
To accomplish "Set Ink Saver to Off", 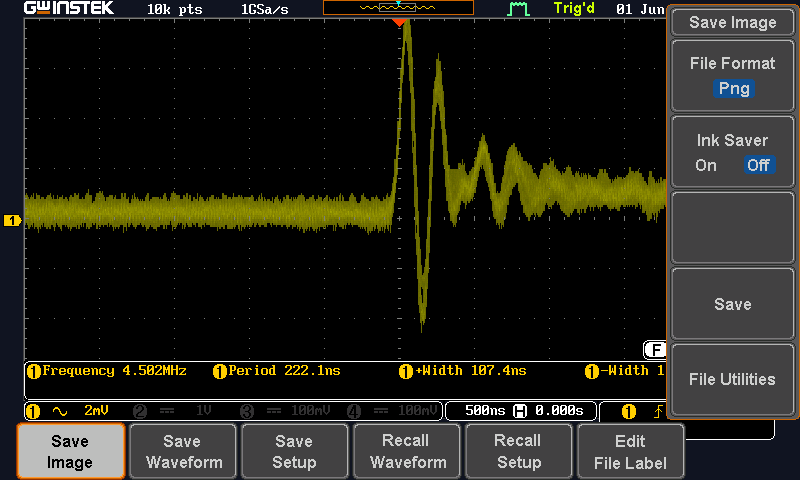I will pos(758,165).
